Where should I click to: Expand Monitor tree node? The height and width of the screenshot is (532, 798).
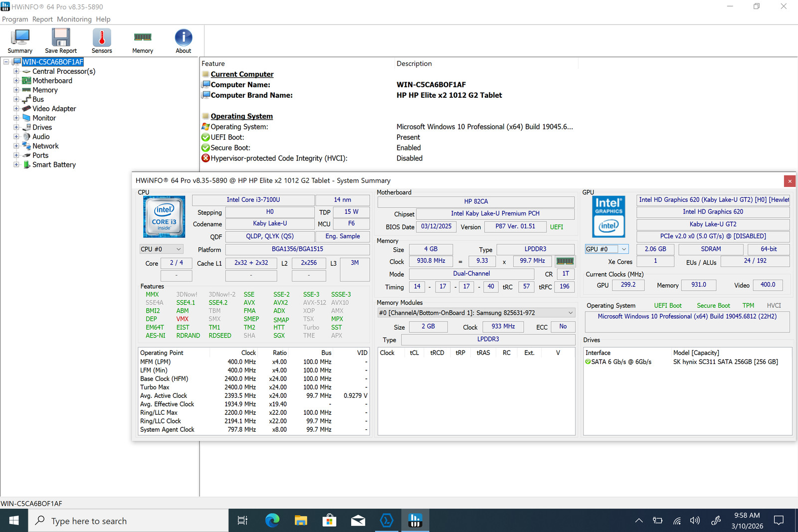[16, 118]
